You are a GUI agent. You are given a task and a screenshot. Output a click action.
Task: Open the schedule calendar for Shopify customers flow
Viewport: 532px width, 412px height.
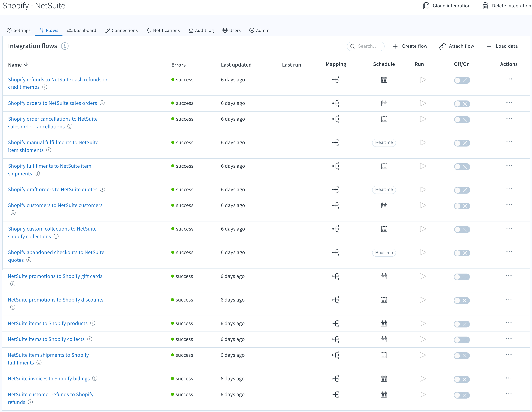pyautogui.click(x=384, y=205)
